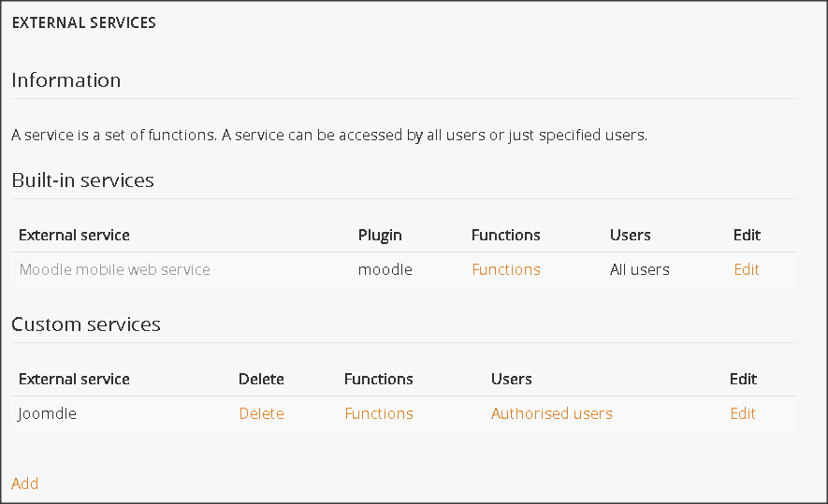Click Users column header in Custom services table
This screenshot has height=504, width=828.
pyautogui.click(x=512, y=379)
